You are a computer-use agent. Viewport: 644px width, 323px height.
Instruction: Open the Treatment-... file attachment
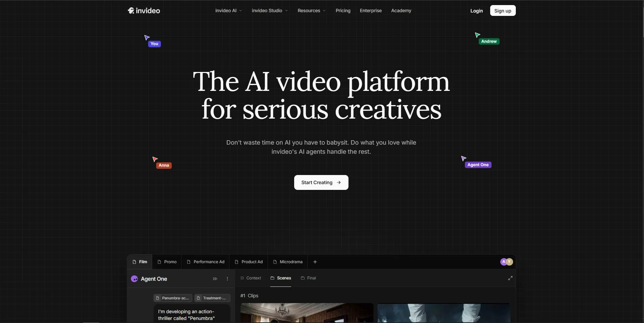pyautogui.click(x=212, y=298)
